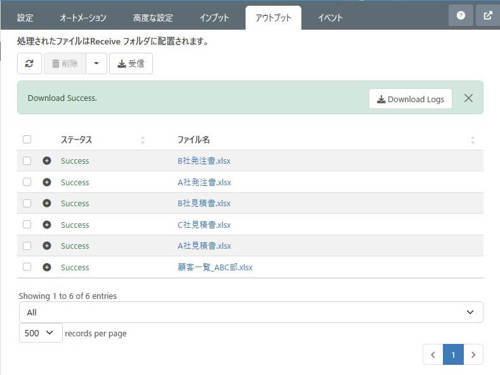The image size is (500, 375).
Task: Expand details icon for 顧客一覧_ABC部.xlsx row
Action: [x=47, y=267]
